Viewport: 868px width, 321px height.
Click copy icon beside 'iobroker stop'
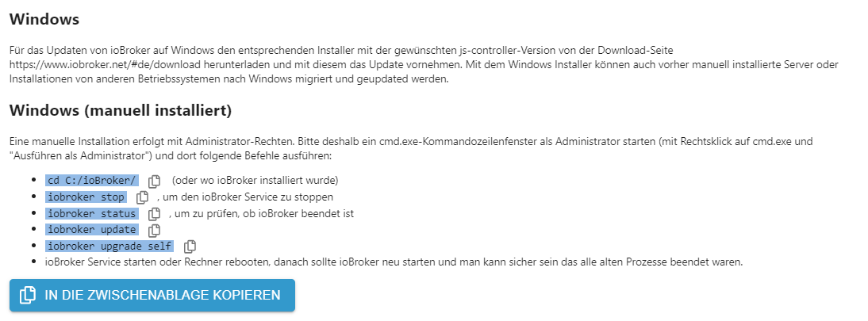[142, 197]
